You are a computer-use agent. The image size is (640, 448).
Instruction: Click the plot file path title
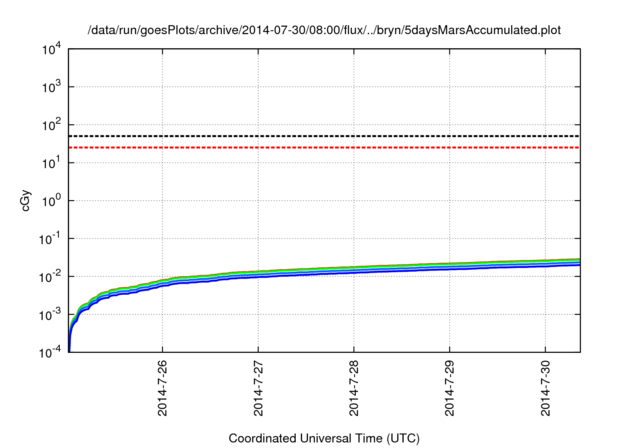[324, 31]
